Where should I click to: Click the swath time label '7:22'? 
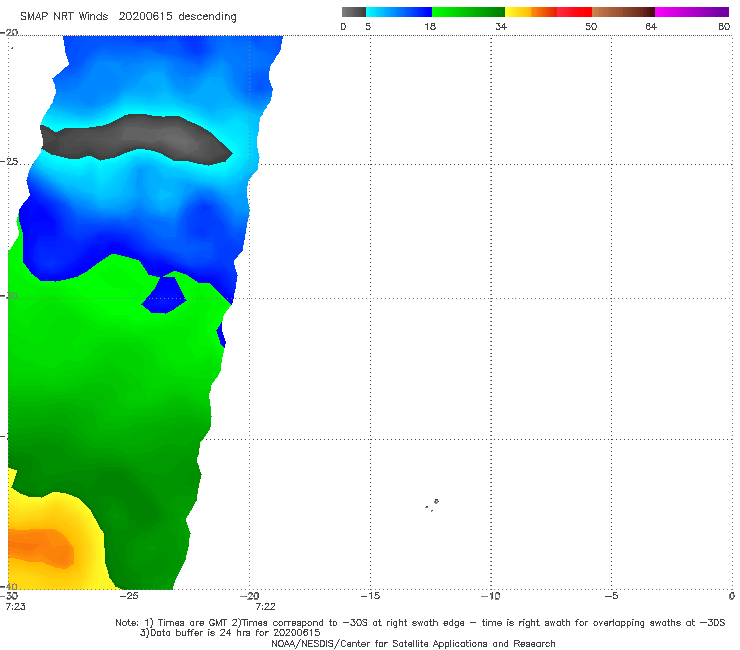click(x=265, y=607)
